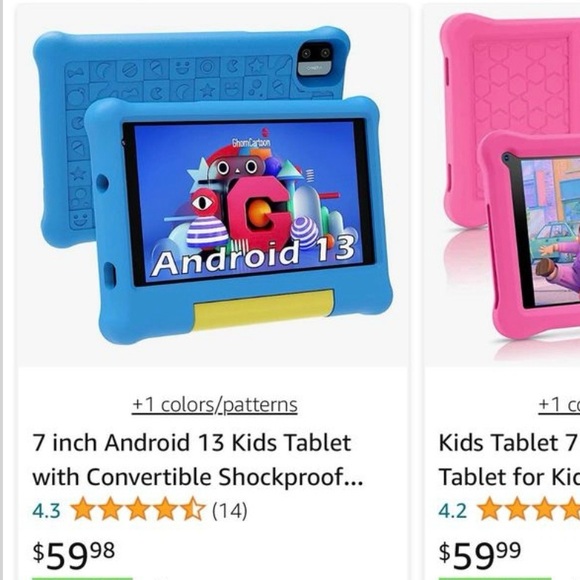Click the rear camera module on blue tablet
The width and height of the screenshot is (580, 580).
tap(315, 59)
